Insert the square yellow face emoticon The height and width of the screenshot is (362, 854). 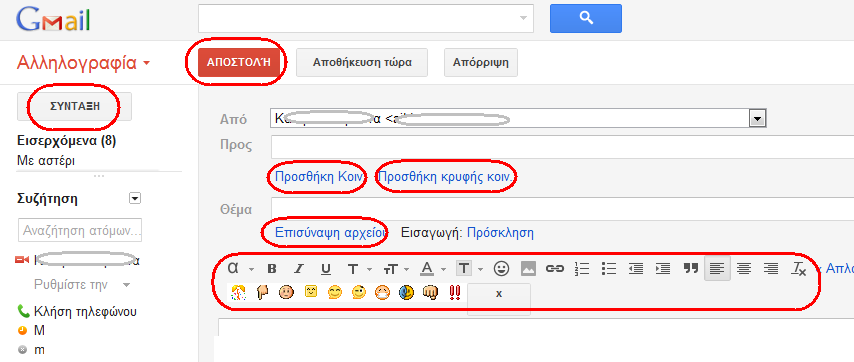coord(310,293)
